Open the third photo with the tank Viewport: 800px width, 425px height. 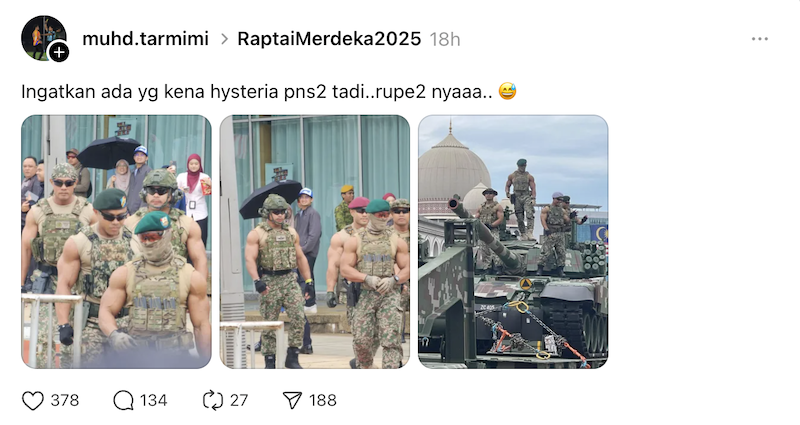point(513,241)
